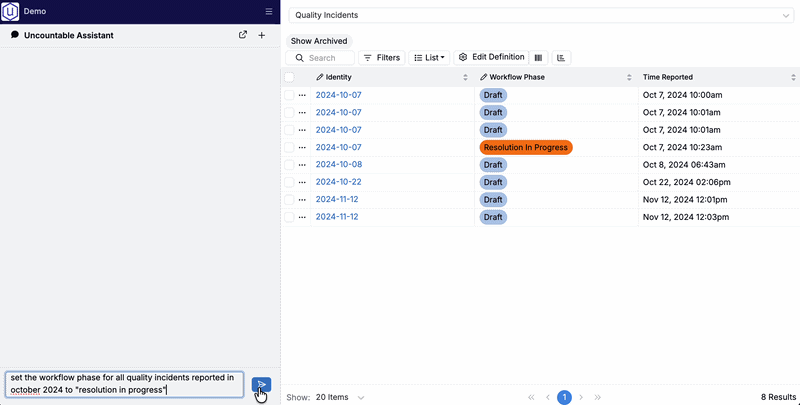Click the Uncountable logo icon
The height and width of the screenshot is (405, 800).
coord(10,12)
